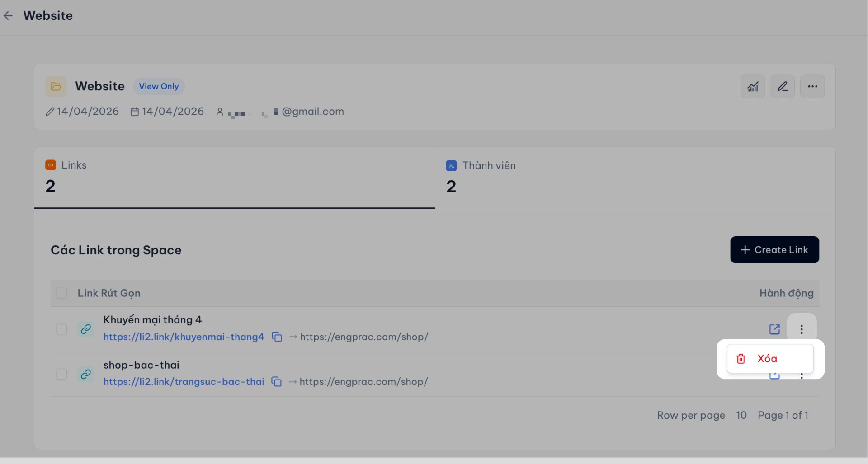
Task: Click destination URL of Khuyến mại tháng 4
Action: pyautogui.click(x=364, y=337)
